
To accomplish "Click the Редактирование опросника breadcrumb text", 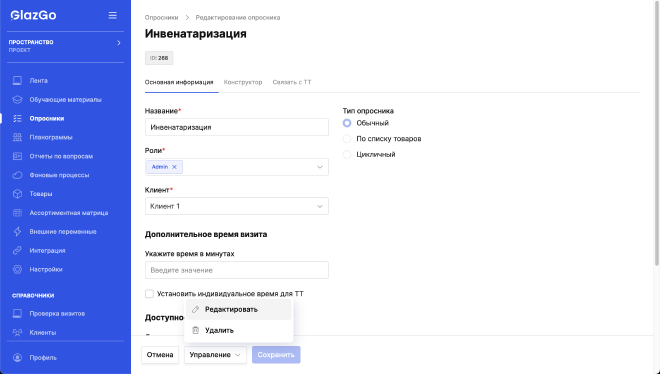I will click(x=238, y=17).
